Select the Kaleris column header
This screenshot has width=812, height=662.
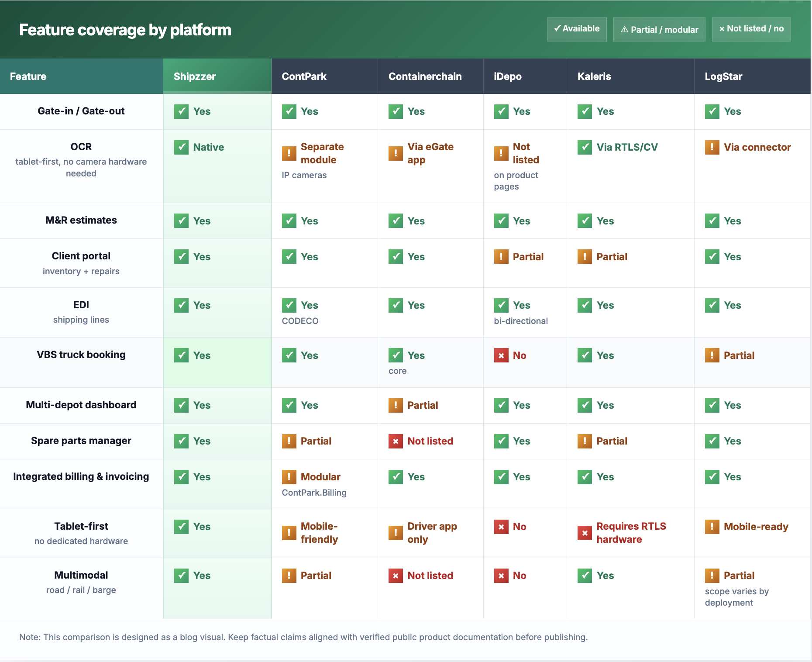click(630, 76)
